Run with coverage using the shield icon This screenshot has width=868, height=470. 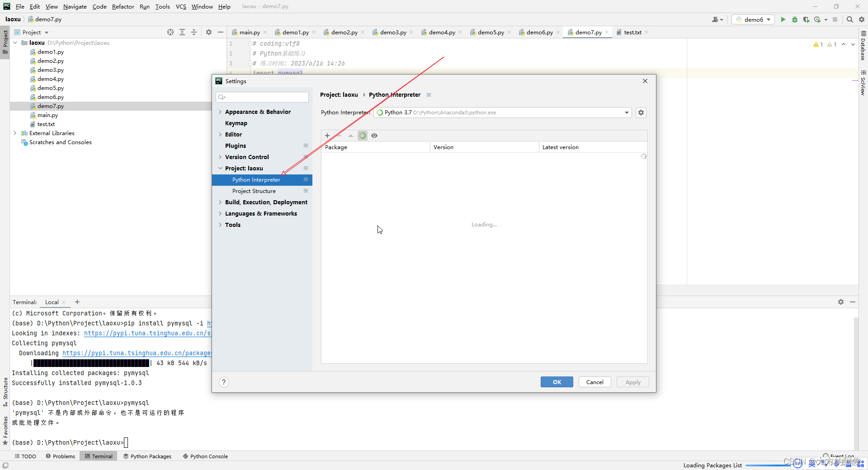(x=806, y=19)
